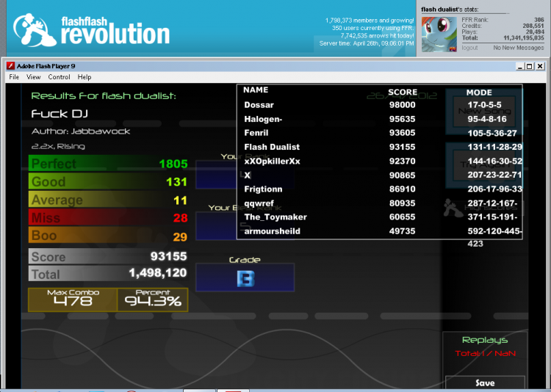
Task: Click the Total value 1,498,120
Action: click(158, 273)
